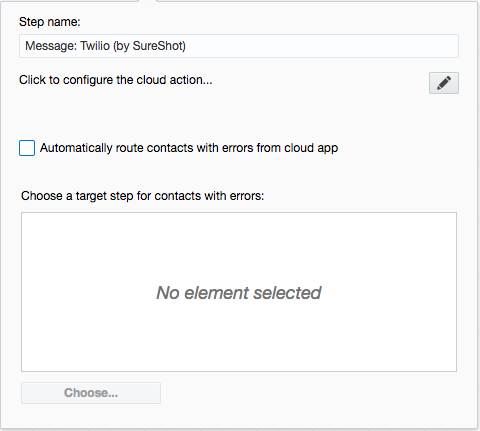Click the word 'Twilio' in step name field
The width and height of the screenshot is (480, 431).
point(95,46)
